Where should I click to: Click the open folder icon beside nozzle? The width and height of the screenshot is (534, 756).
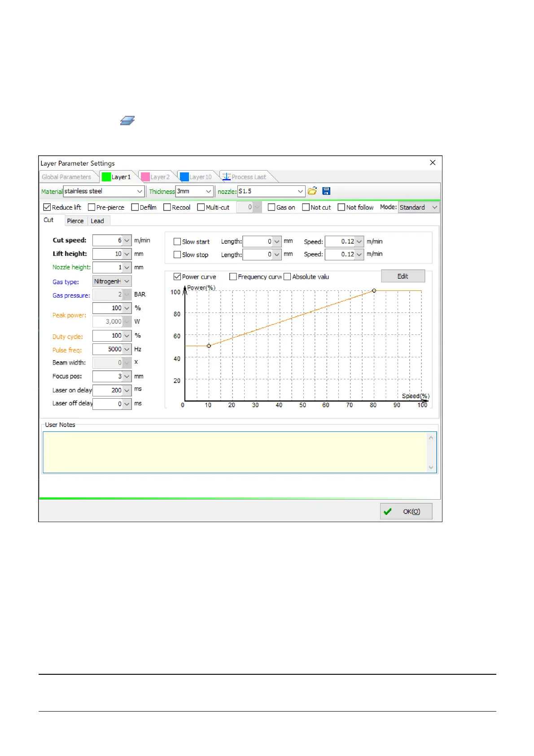(x=312, y=191)
